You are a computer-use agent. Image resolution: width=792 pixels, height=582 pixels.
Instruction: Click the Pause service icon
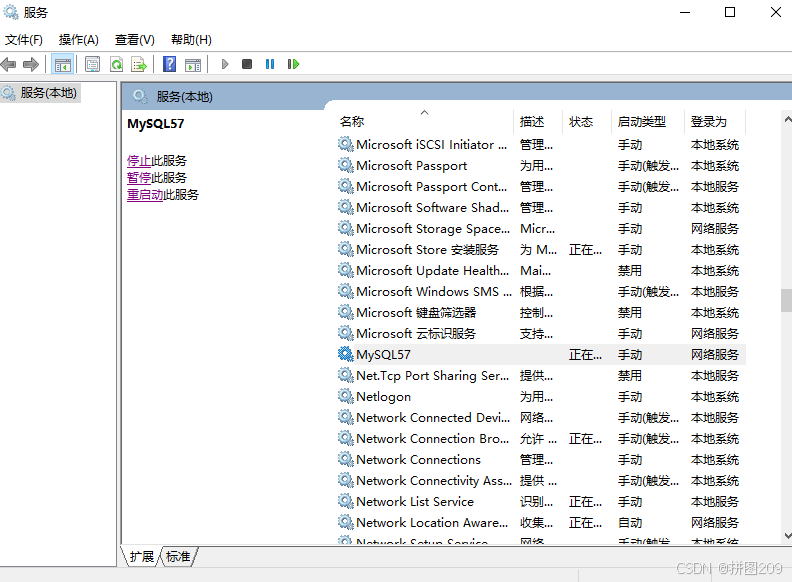270,64
